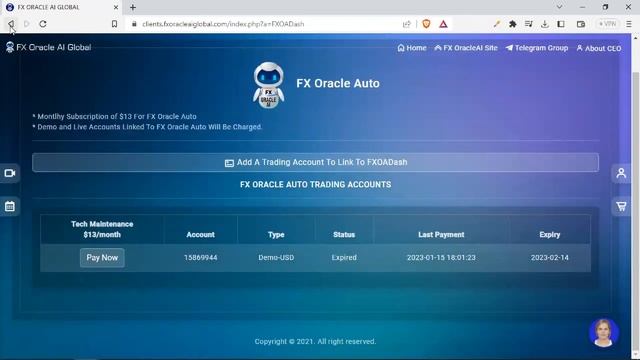Click the Expired status cell
The image size is (640, 360).
pyautogui.click(x=344, y=258)
